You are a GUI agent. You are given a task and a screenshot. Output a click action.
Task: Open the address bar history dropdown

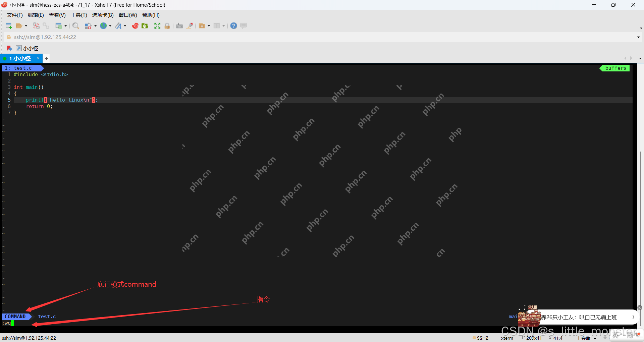tap(638, 37)
